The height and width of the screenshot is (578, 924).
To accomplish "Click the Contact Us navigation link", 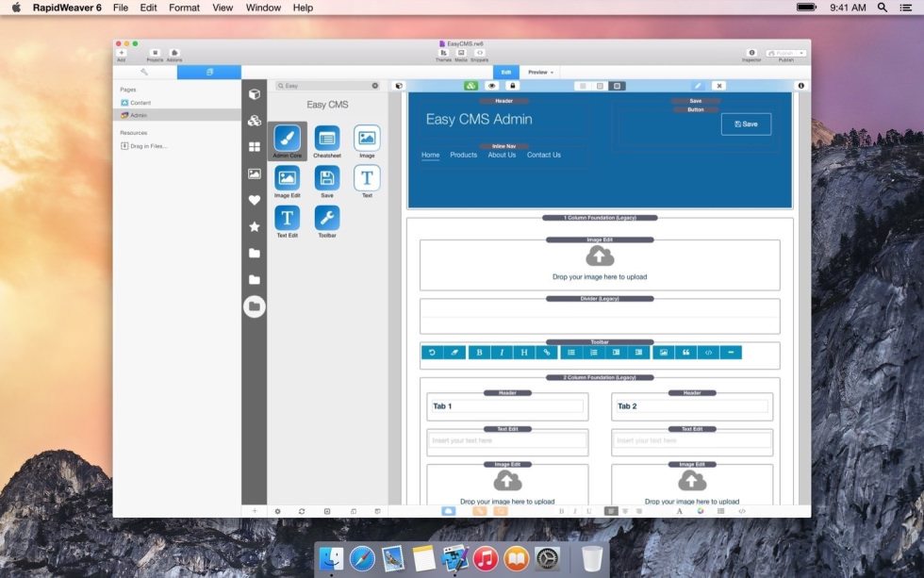I will 543,155.
